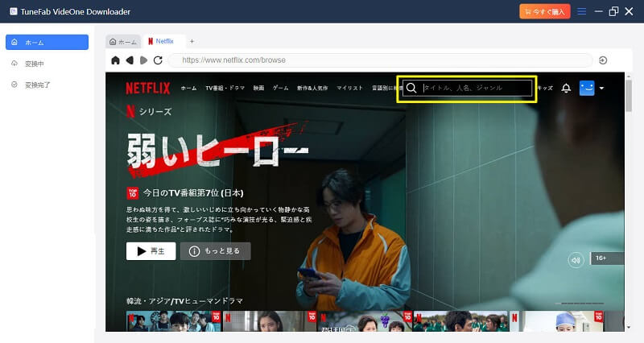Click the cart icon buy-now button
Image resolution: width=644 pixels, height=343 pixels.
pyautogui.click(x=545, y=11)
